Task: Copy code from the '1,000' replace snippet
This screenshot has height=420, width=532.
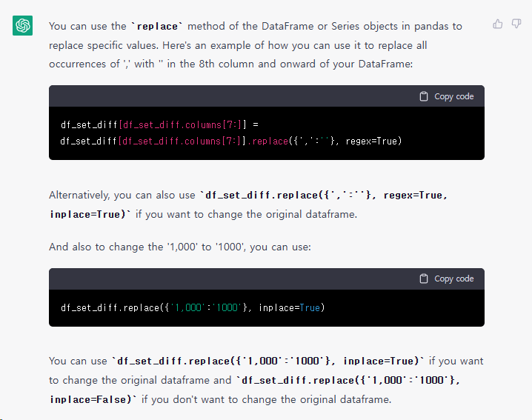Action: [x=447, y=279]
